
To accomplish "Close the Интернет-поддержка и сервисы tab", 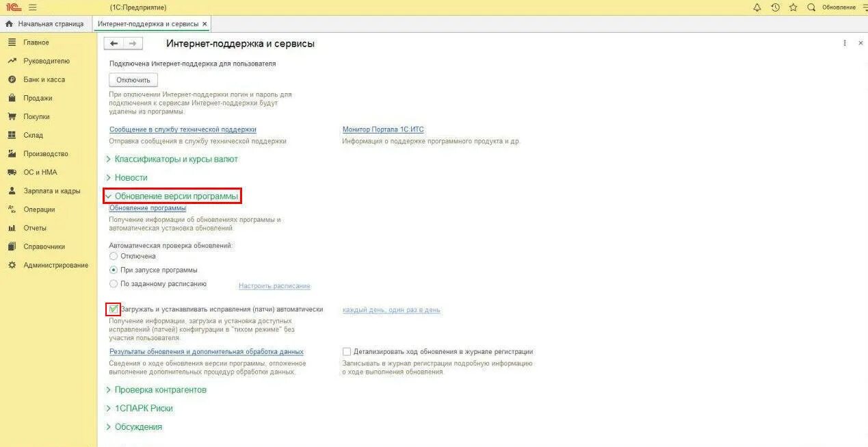I will (205, 24).
